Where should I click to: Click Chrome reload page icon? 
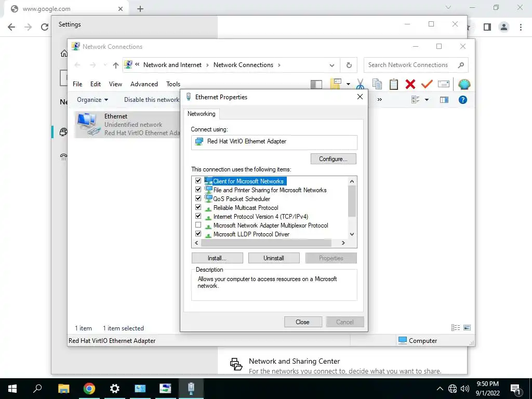[45, 27]
